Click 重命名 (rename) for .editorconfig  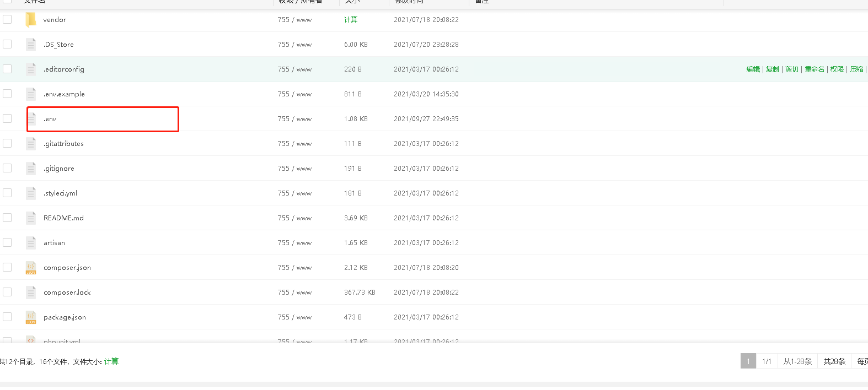[815, 69]
